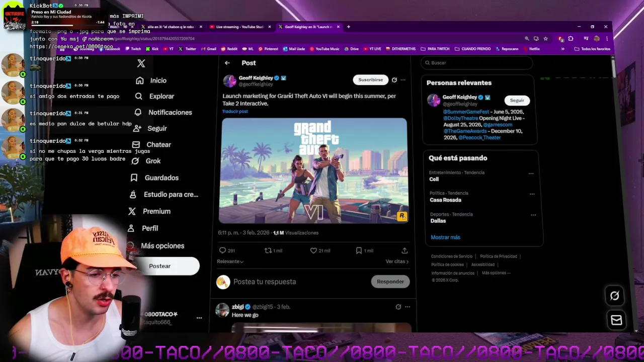Open more options on zbigi reply
The height and width of the screenshot is (362, 644).
[x=407, y=307]
